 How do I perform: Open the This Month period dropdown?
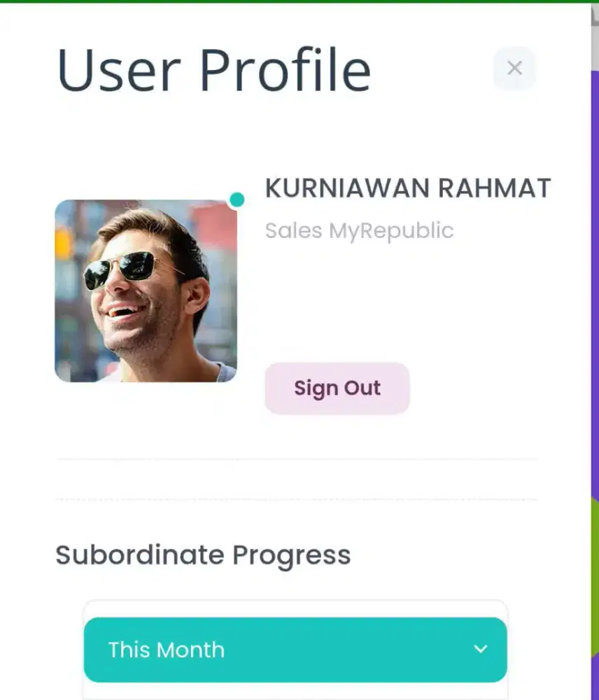tap(295, 650)
